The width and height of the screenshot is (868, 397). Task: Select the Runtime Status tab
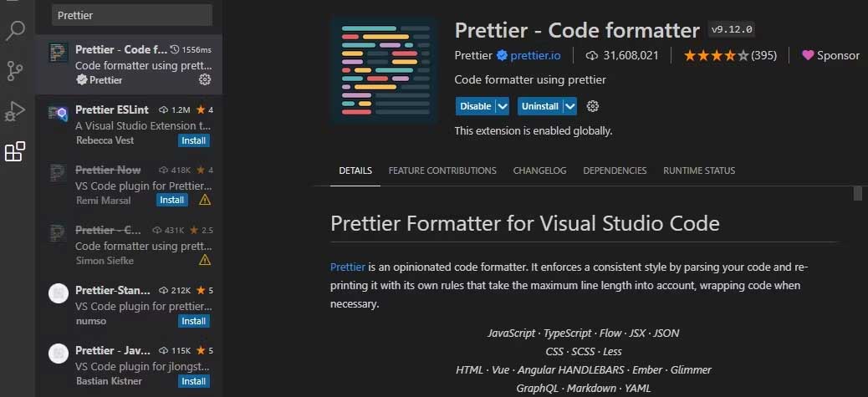point(699,171)
